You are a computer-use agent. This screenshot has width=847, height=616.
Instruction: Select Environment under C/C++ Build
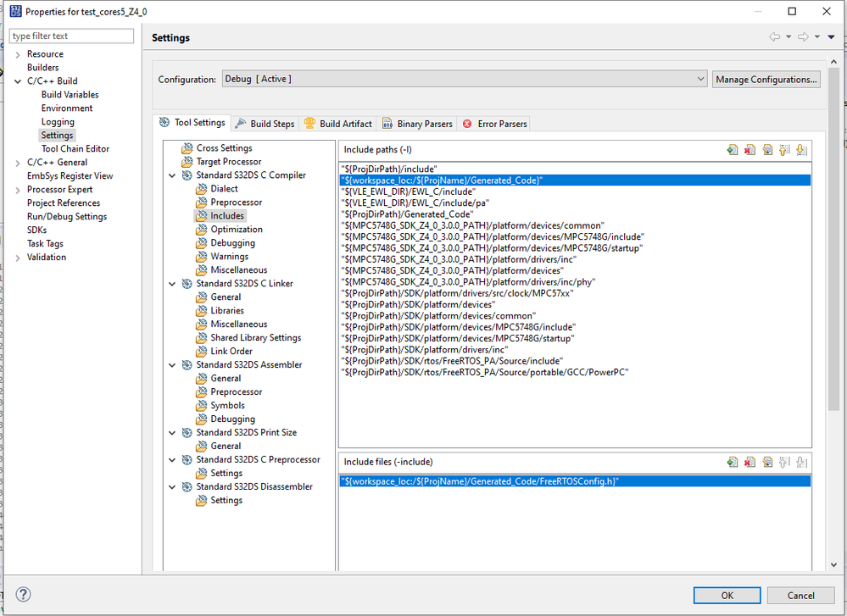(x=66, y=108)
